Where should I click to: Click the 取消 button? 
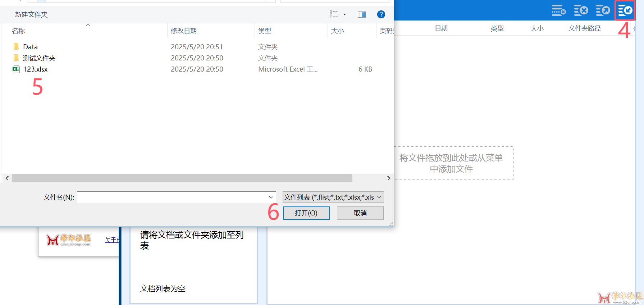[x=360, y=213]
